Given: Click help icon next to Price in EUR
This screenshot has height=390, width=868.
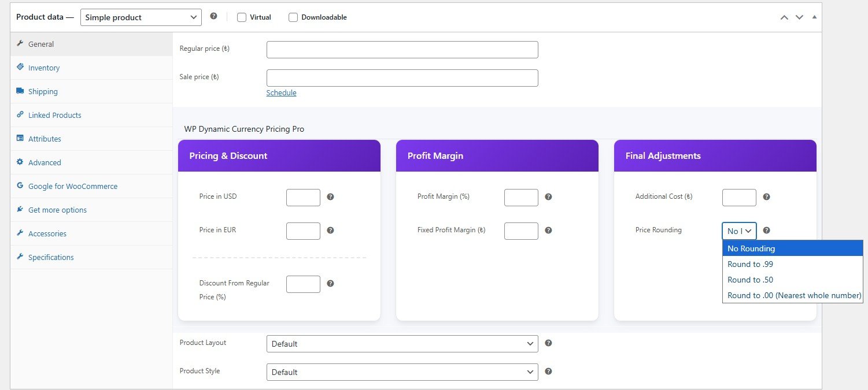Looking at the screenshot, I should pyautogui.click(x=330, y=231).
